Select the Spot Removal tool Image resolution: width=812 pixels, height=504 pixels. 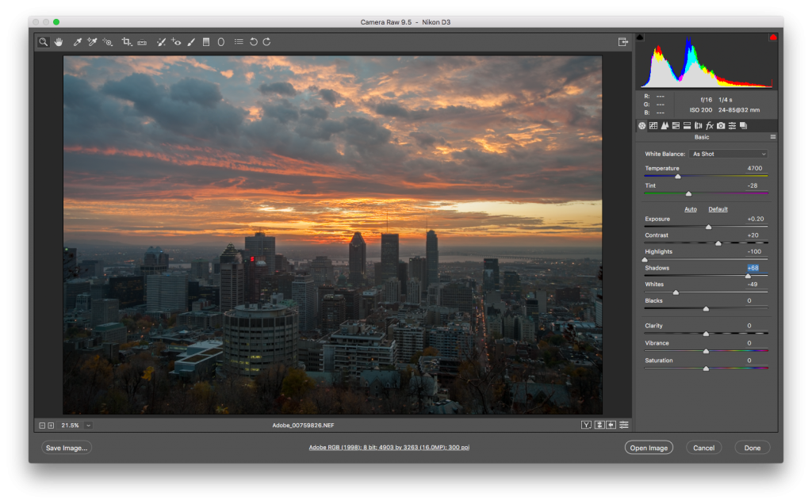coord(160,41)
